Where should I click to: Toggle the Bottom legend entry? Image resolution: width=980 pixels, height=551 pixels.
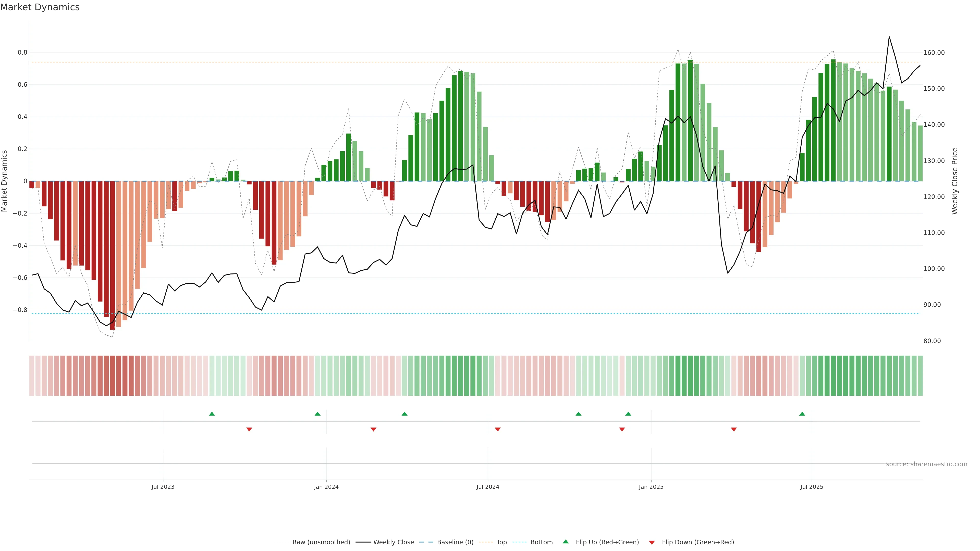click(541, 542)
